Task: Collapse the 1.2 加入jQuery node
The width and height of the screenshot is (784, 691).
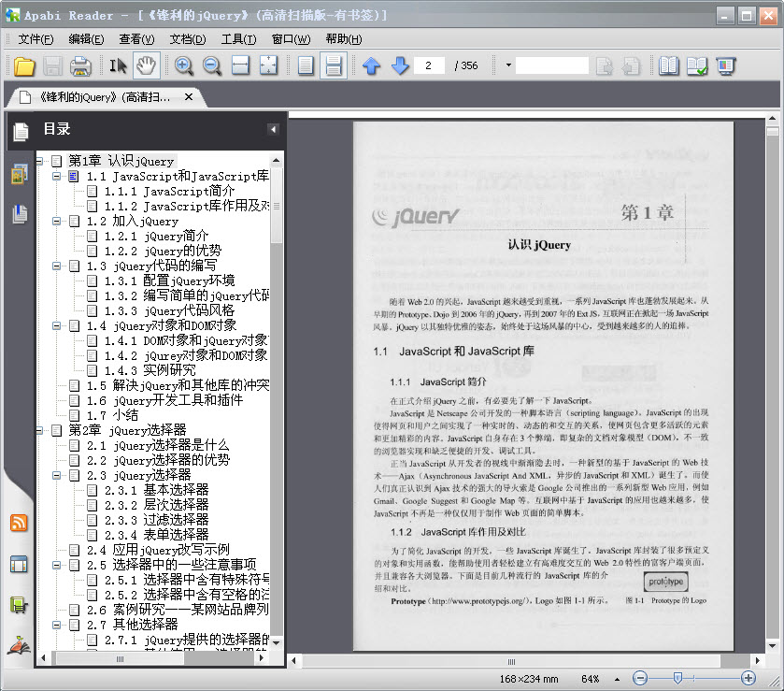Action: pos(57,222)
